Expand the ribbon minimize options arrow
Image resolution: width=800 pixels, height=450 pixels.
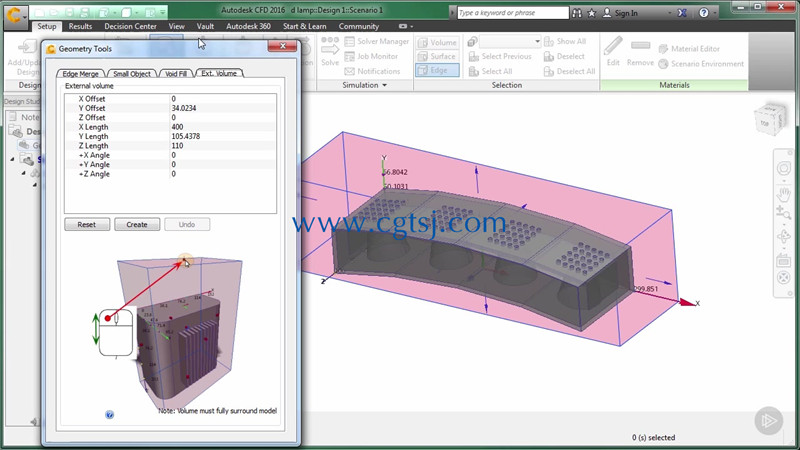point(411,26)
